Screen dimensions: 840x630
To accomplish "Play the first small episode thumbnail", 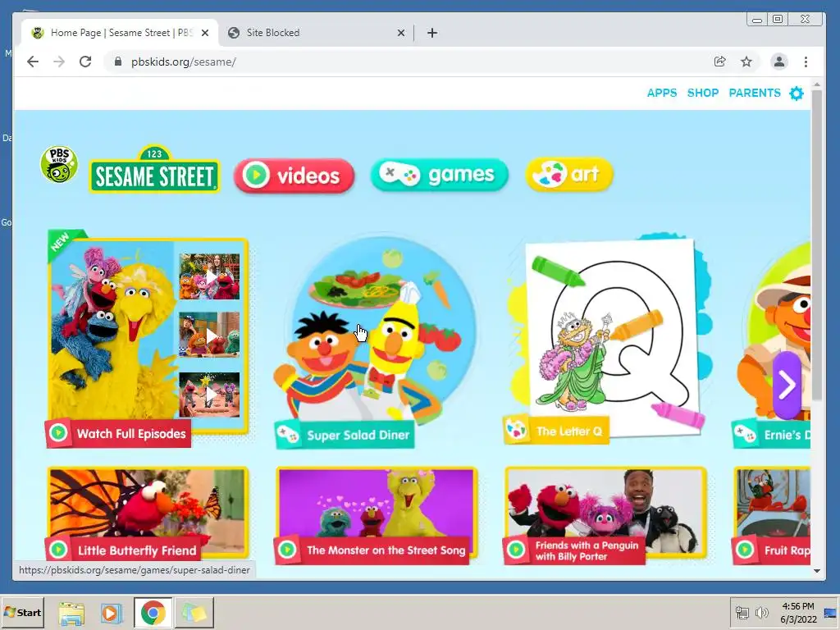I will pos(209,276).
